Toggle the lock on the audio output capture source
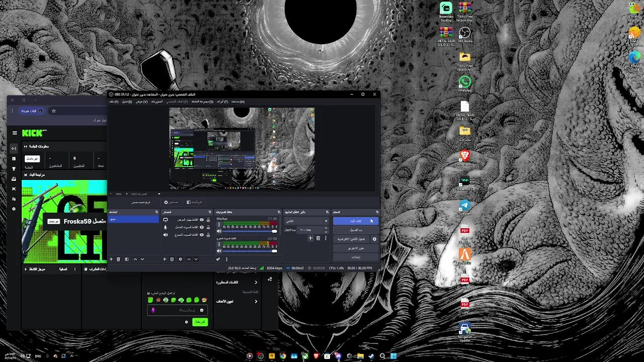The width and height of the screenshot is (644, 362). pyautogui.click(x=208, y=235)
